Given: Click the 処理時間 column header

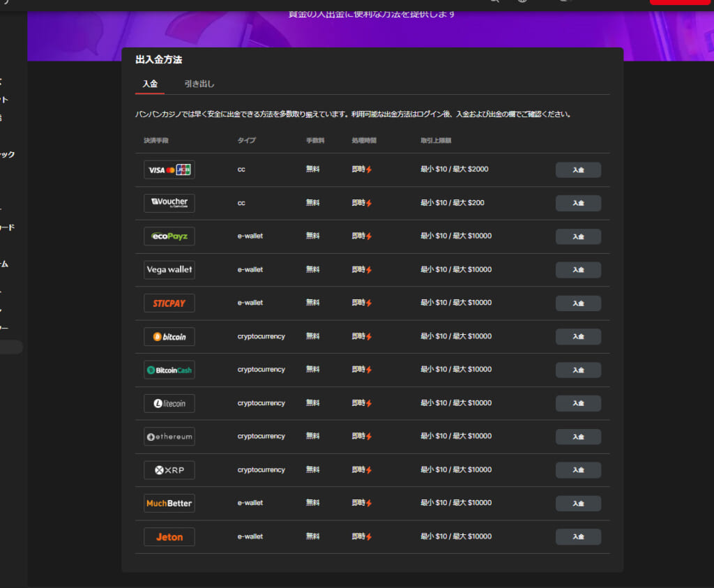Looking at the screenshot, I should click(x=364, y=140).
